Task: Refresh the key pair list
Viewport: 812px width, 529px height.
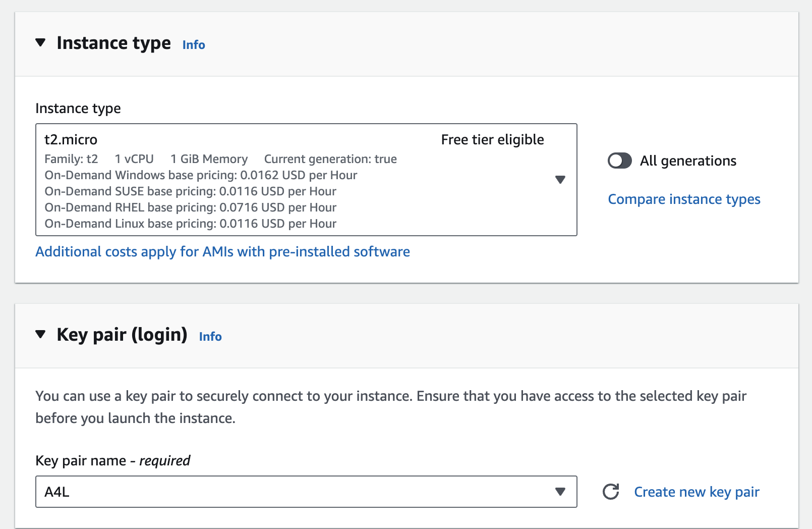Action: pos(611,492)
